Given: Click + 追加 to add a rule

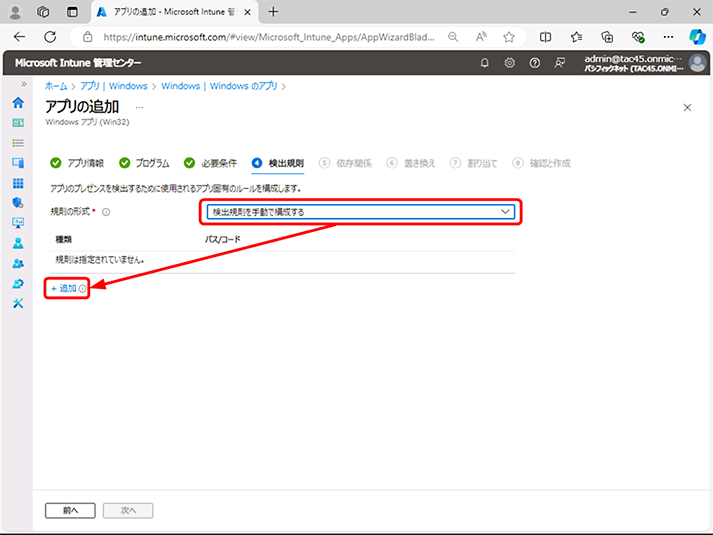Looking at the screenshot, I should pos(64,288).
